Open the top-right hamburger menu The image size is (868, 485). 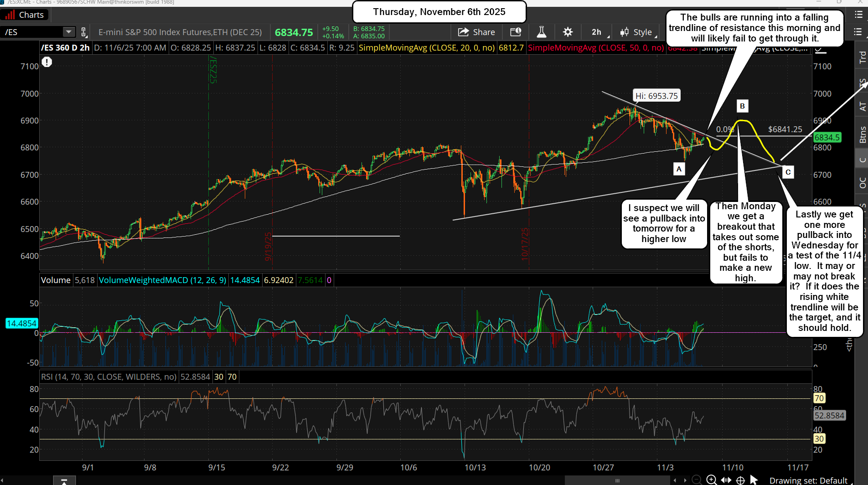[x=858, y=32]
